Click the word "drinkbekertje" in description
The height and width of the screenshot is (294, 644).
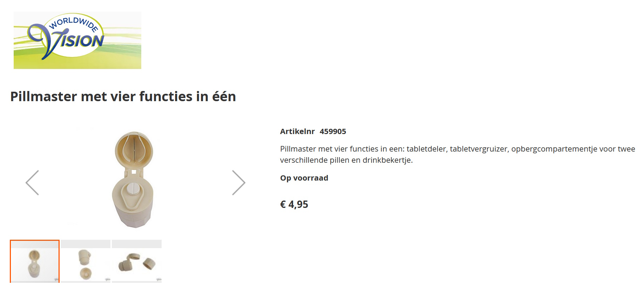tap(387, 160)
